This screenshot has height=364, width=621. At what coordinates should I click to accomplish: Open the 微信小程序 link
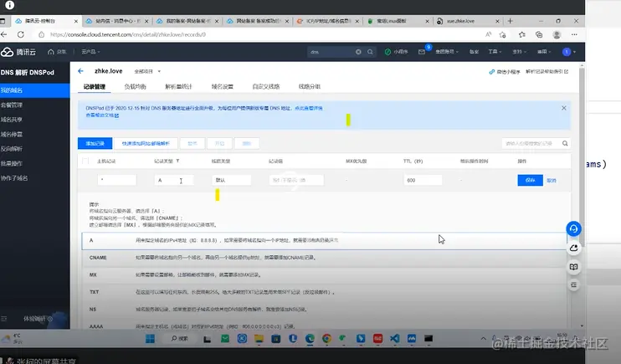(505, 72)
